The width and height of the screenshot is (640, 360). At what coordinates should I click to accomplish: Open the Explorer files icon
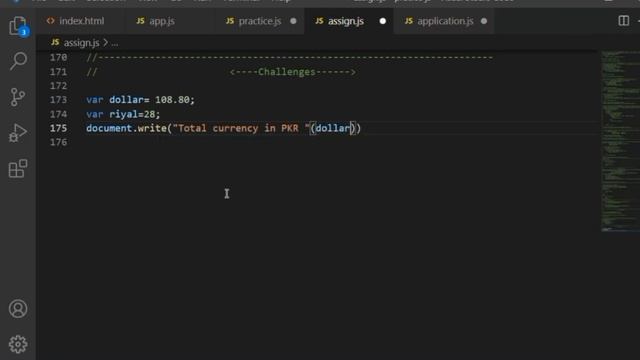(x=18, y=25)
